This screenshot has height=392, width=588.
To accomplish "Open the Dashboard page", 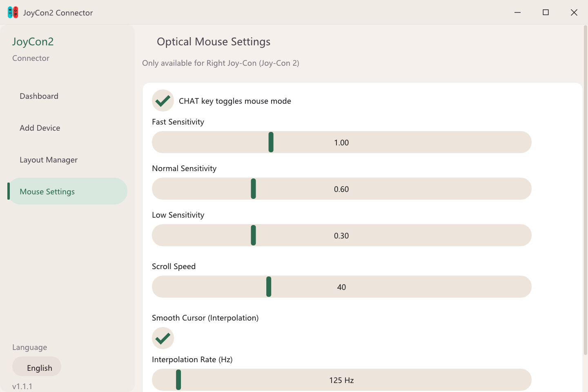I will 39,96.
